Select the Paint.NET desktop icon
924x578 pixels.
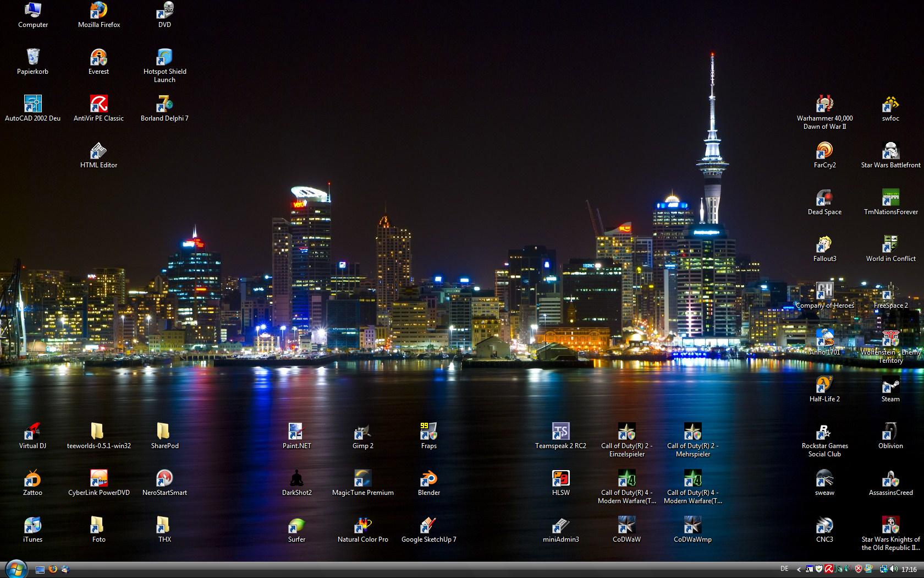pos(296,432)
